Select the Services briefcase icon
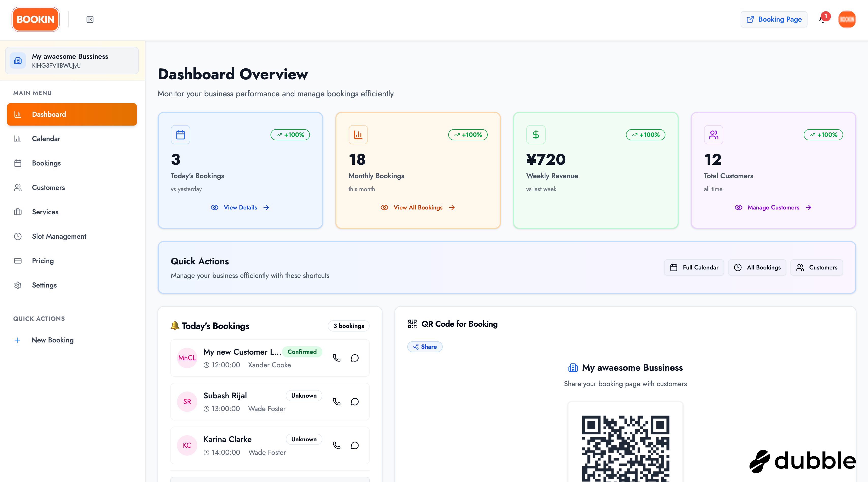This screenshot has width=868, height=482. [x=18, y=212]
